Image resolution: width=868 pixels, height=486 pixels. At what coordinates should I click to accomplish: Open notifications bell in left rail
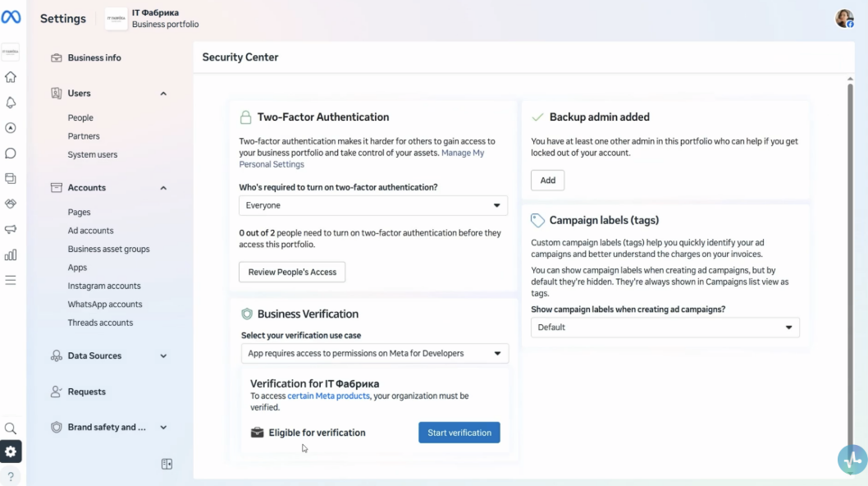coord(11,103)
